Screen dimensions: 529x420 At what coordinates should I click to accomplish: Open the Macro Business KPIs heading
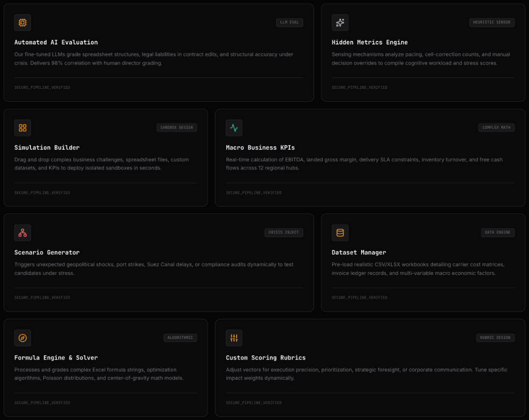click(260, 147)
